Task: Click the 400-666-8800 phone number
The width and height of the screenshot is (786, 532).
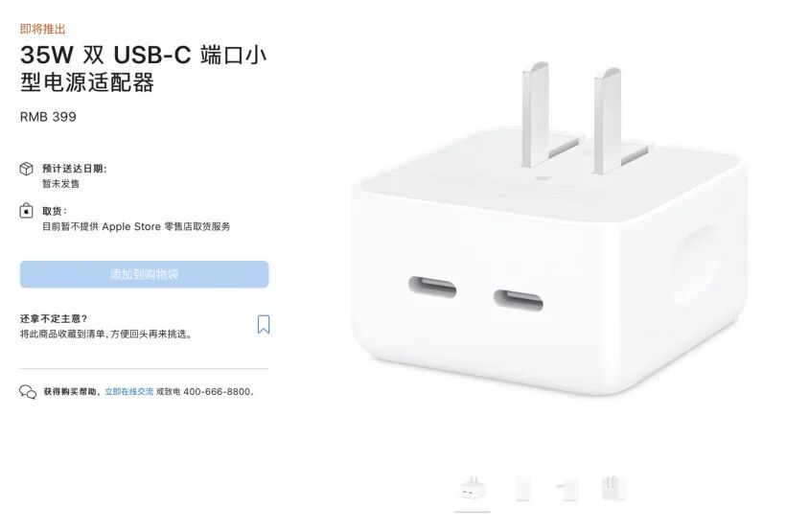Action: (x=217, y=392)
